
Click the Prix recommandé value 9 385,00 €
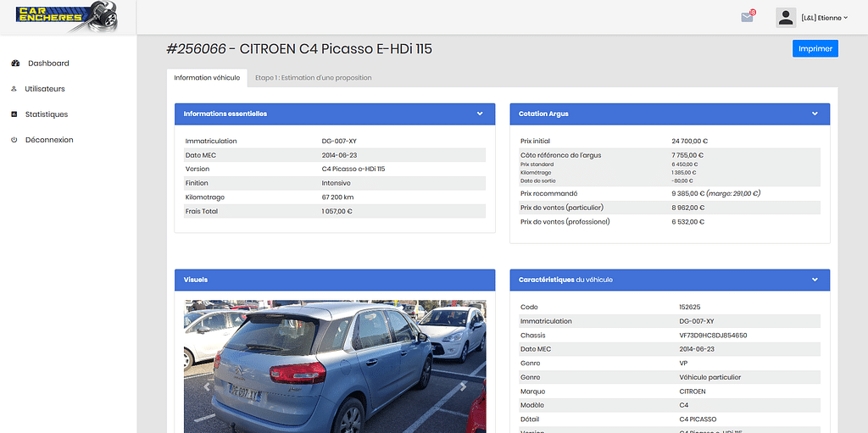click(x=689, y=193)
